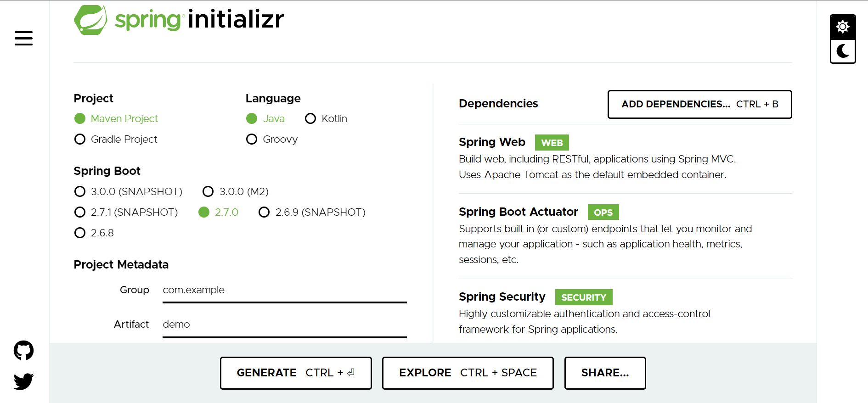Select Gradle Project radio option
This screenshot has height=403, width=868.
[x=116, y=139]
